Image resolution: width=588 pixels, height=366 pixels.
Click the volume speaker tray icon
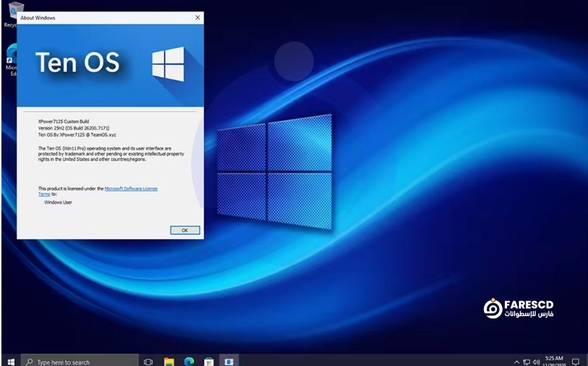click(536, 361)
